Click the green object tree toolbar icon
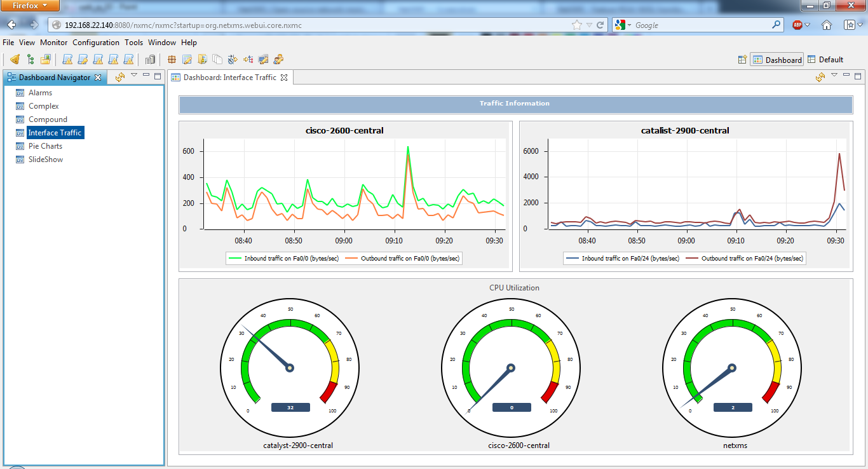868x469 pixels. [30, 60]
